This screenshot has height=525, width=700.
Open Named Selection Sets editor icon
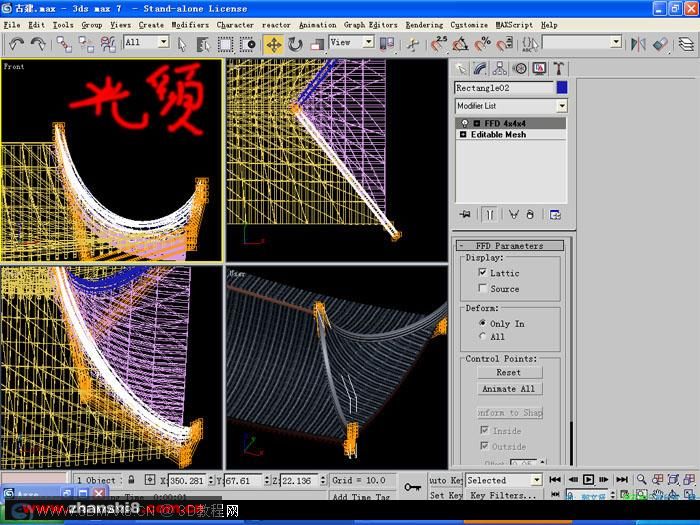pos(530,44)
